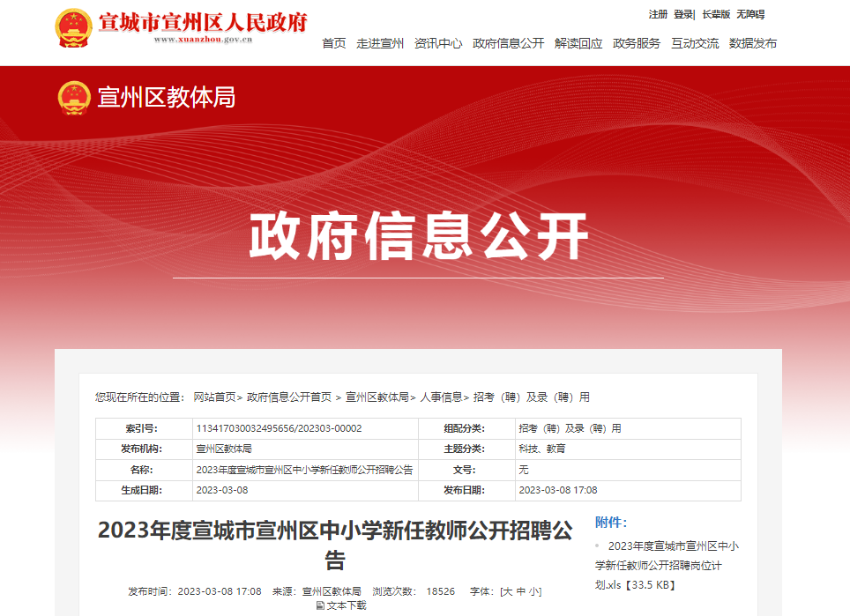Click the 宣州区教体局 banner title
This screenshot has width=850, height=616.
[x=167, y=98]
